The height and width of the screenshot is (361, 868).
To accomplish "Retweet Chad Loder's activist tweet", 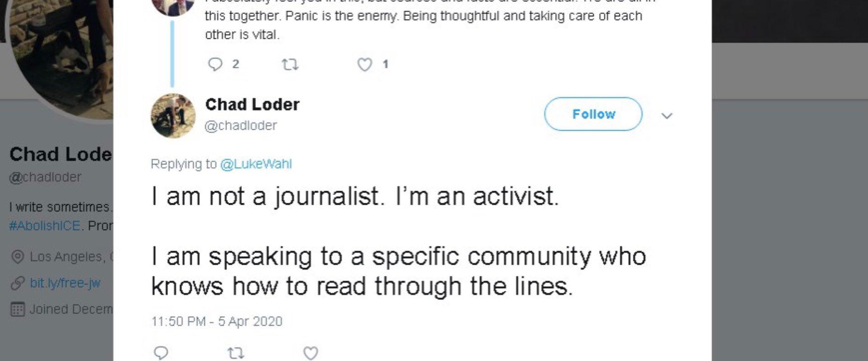I will click(x=236, y=353).
